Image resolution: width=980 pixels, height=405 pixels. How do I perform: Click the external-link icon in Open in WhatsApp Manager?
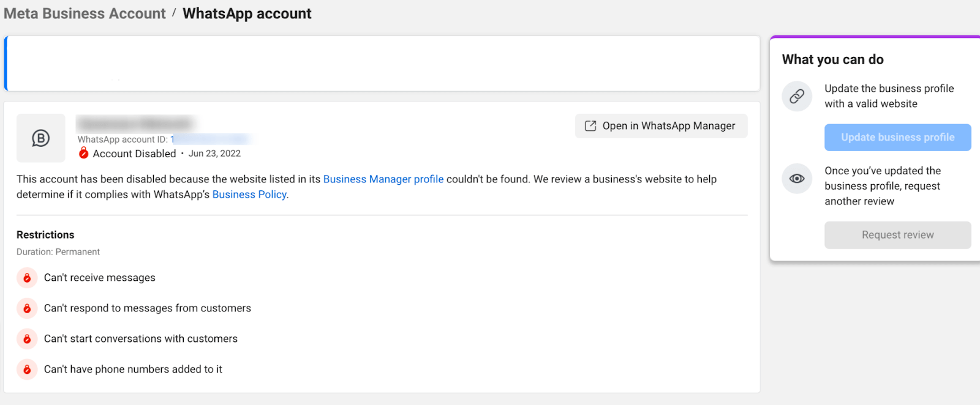pyautogui.click(x=590, y=126)
